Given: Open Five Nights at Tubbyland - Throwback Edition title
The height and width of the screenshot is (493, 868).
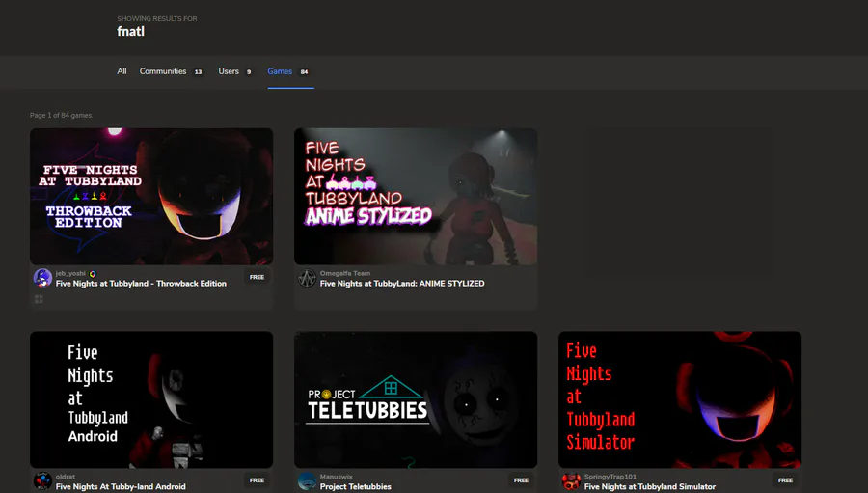Looking at the screenshot, I should tap(141, 283).
